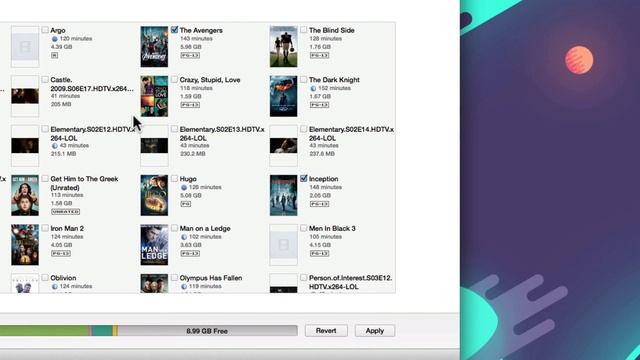Click Oblivion's blue progress dot icon
This screenshot has width=640, height=360.
click(54, 287)
